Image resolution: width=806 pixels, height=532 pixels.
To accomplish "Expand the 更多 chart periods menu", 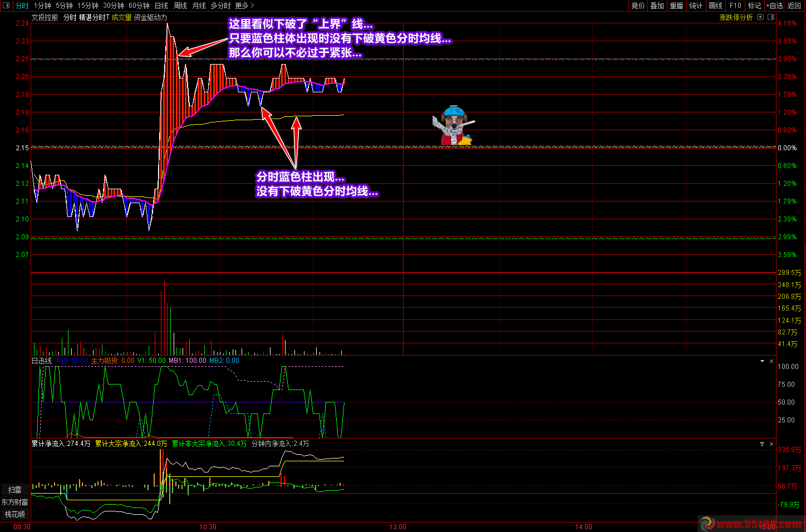I will [244, 6].
